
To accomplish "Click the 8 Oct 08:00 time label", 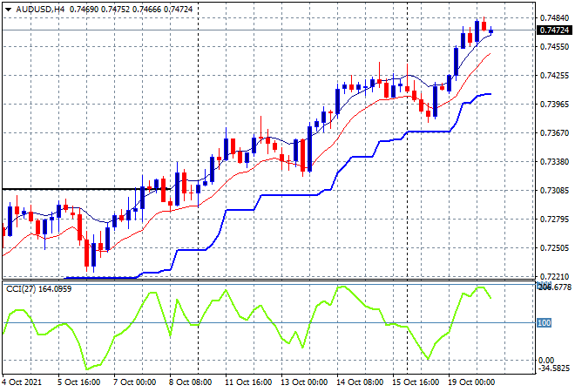I will tap(190, 382).
